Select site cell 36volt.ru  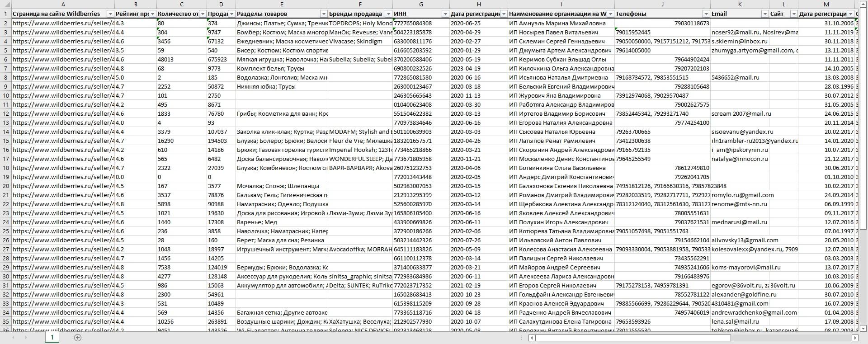point(783,285)
